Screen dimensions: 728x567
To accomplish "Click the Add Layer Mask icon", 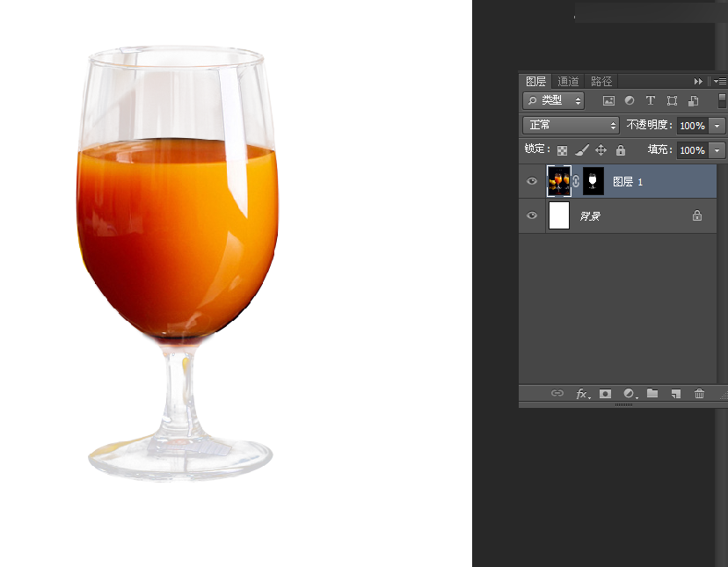I will click(605, 394).
